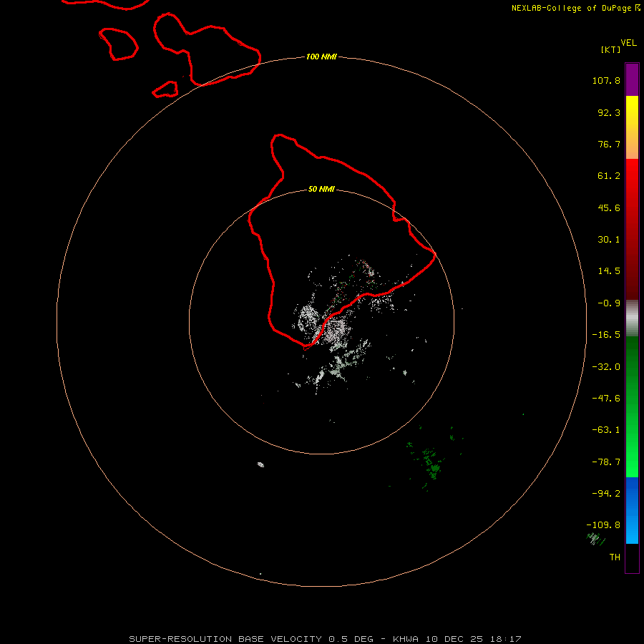
Task: Select the 92.3 legend value
Action: click(x=609, y=112)
